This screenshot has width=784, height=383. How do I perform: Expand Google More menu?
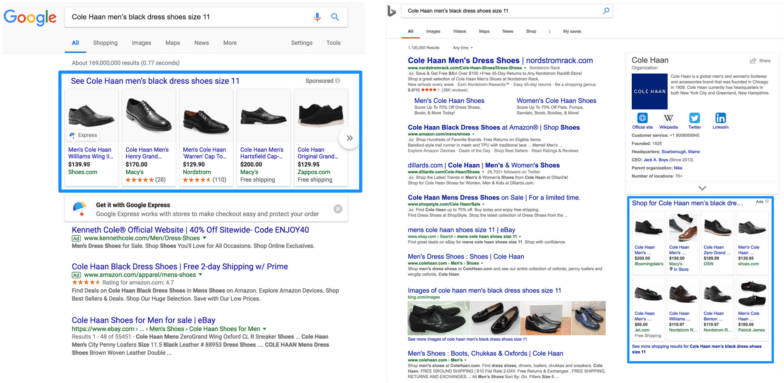(x=230, y=43)
